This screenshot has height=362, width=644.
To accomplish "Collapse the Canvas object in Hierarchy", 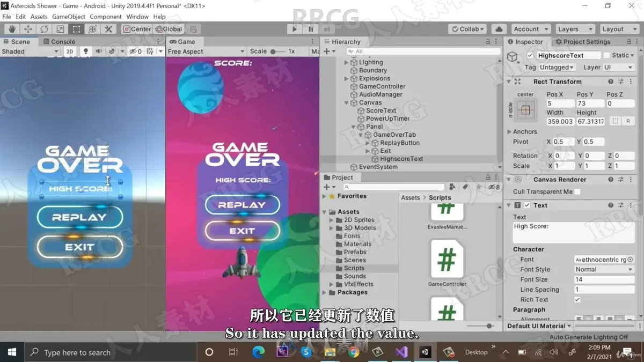I will [347, 102].
